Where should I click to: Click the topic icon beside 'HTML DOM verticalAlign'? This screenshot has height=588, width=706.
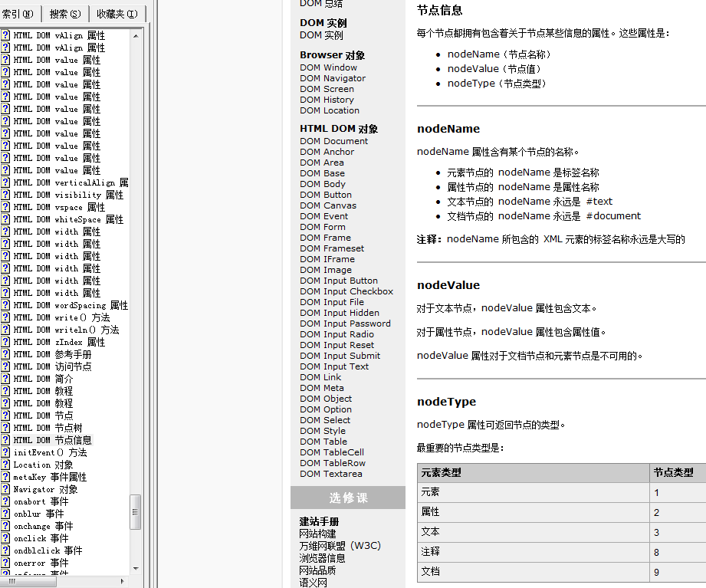point(5,182)
